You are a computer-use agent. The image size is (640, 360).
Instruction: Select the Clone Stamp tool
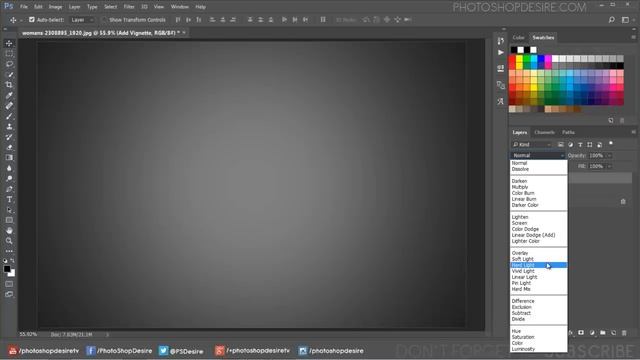point(9,127)
